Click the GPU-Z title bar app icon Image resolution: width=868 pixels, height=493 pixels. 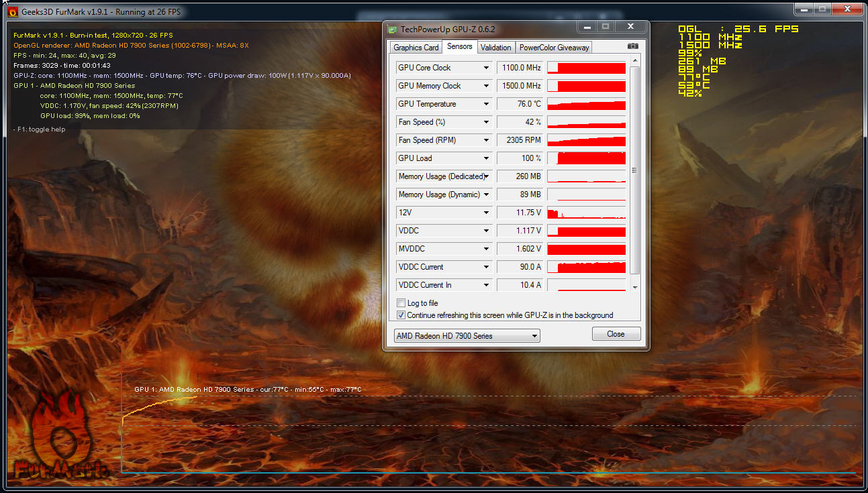point(392,30)
